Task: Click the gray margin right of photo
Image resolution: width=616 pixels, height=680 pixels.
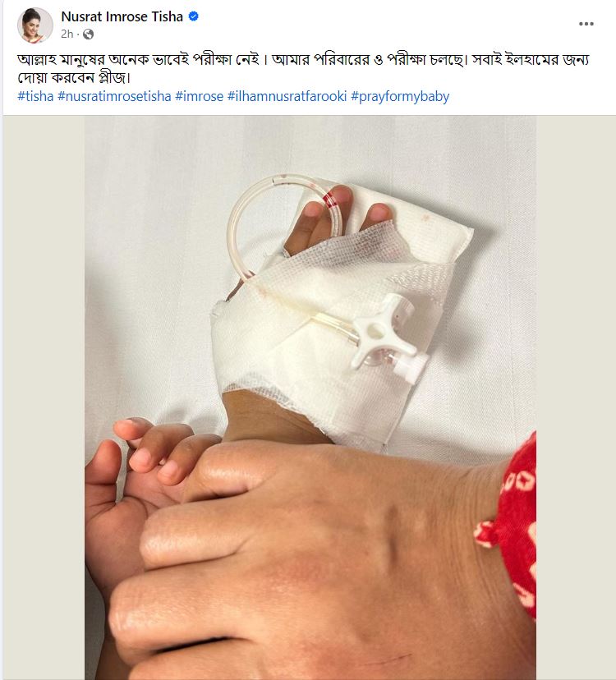Action: click(576, 397)
